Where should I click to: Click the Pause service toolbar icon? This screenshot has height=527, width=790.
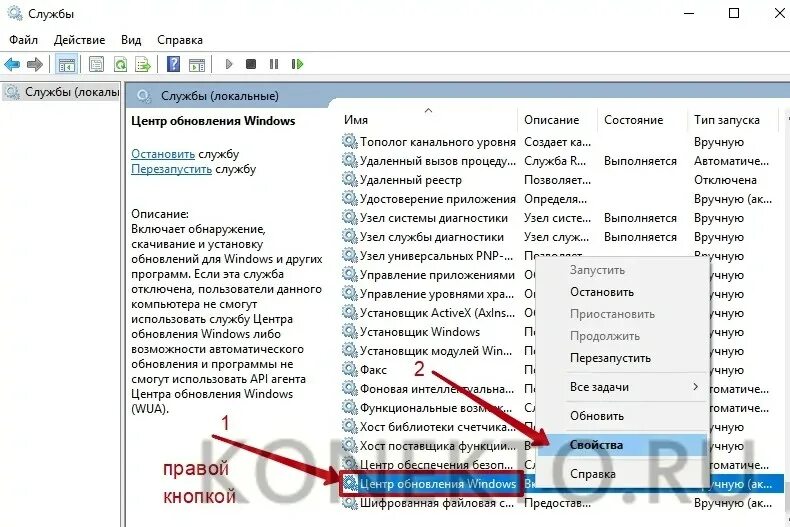click(274, 64)
